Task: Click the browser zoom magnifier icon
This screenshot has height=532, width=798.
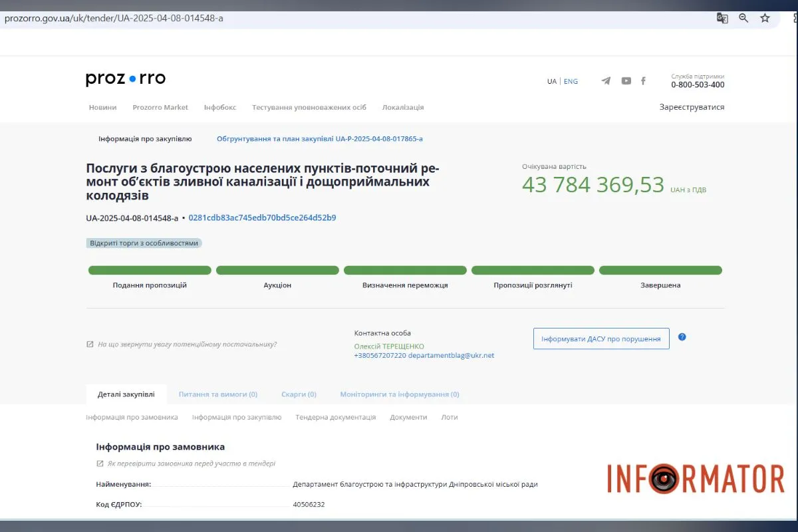Action: [744, 18]
